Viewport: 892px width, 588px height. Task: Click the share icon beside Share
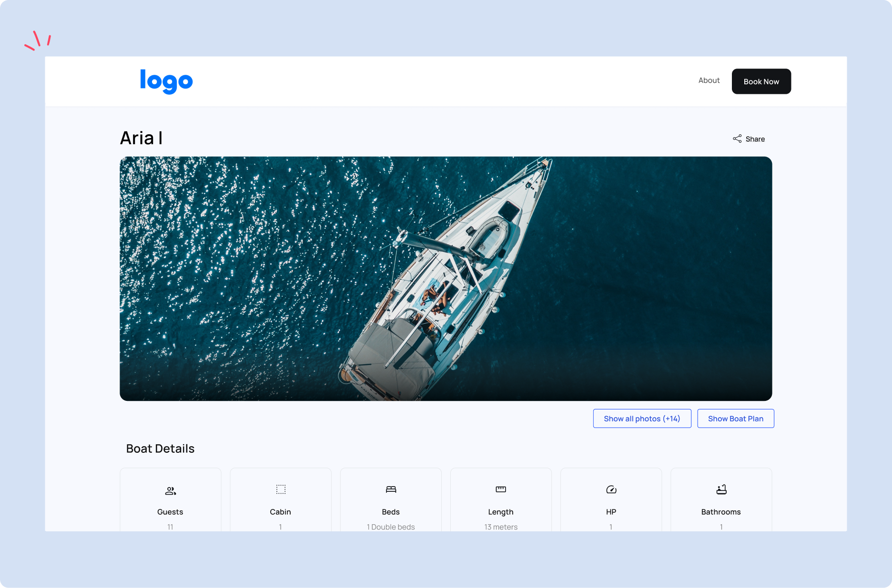tap(737, 139)
